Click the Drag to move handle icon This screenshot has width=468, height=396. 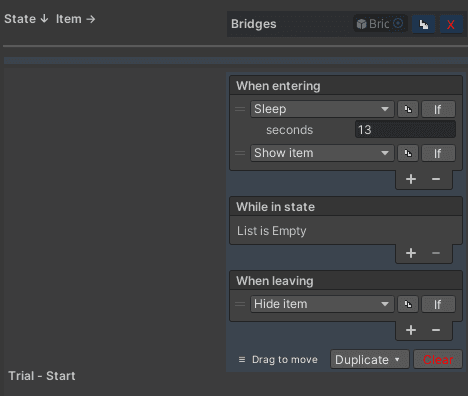242,360
